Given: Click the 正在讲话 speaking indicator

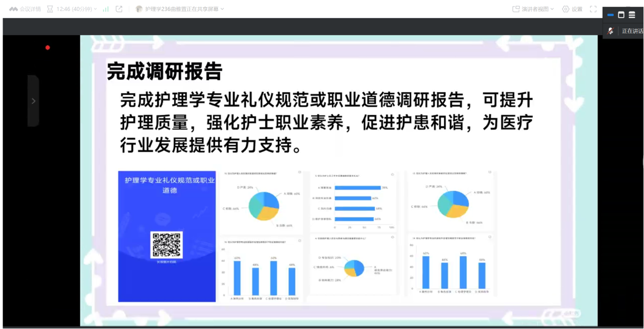Looking at the screenshot, I should coord(632,31).
